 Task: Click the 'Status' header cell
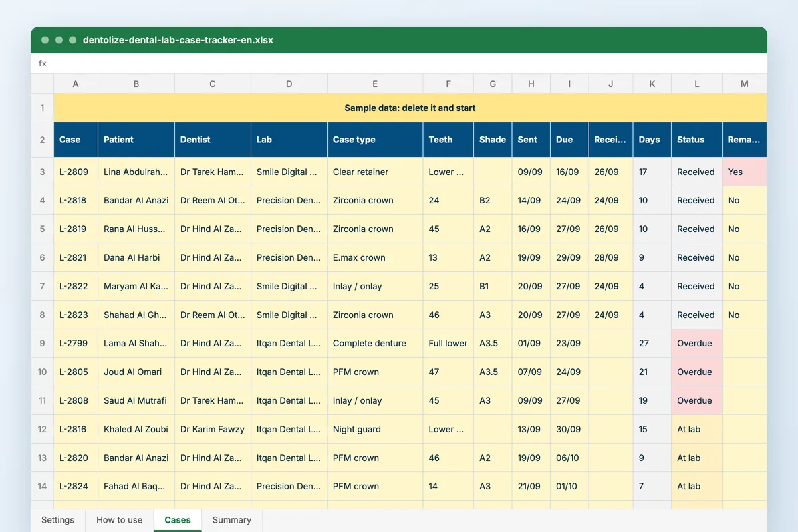click(697, 140)
